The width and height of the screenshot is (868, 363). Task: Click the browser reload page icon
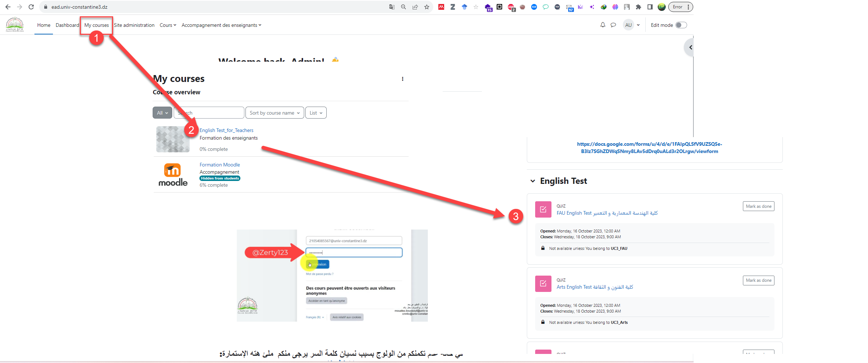31,7
